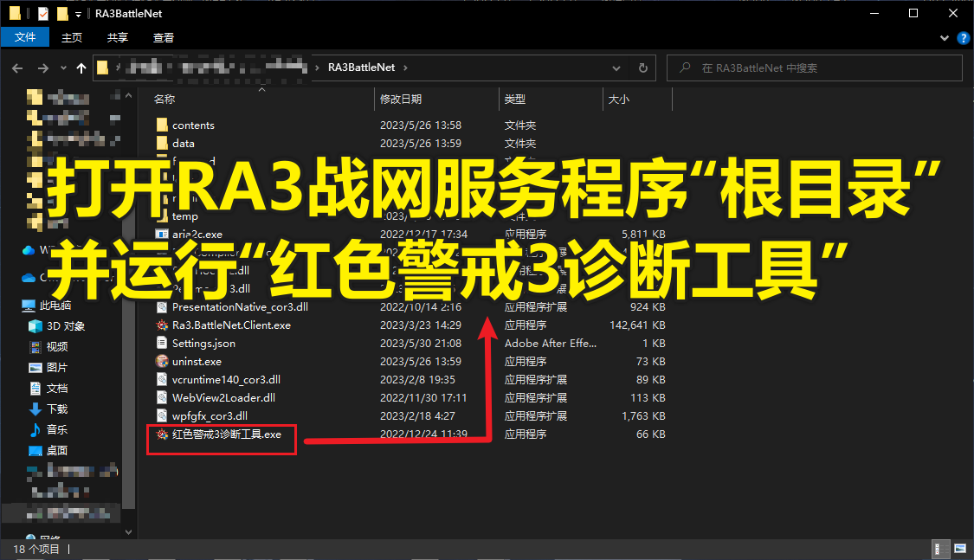Open 图片 in navigation pane
The height and width of the screenshot is (560, 974).
(x=56, y=368)
